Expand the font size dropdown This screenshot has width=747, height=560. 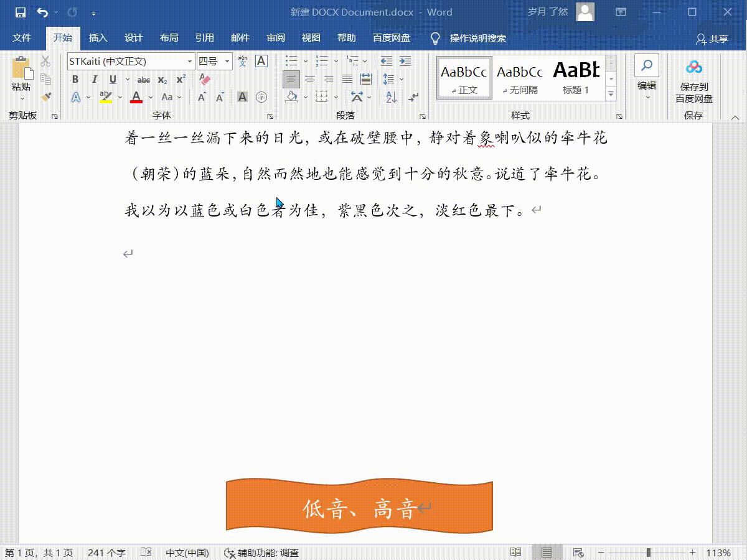[227, 61]
